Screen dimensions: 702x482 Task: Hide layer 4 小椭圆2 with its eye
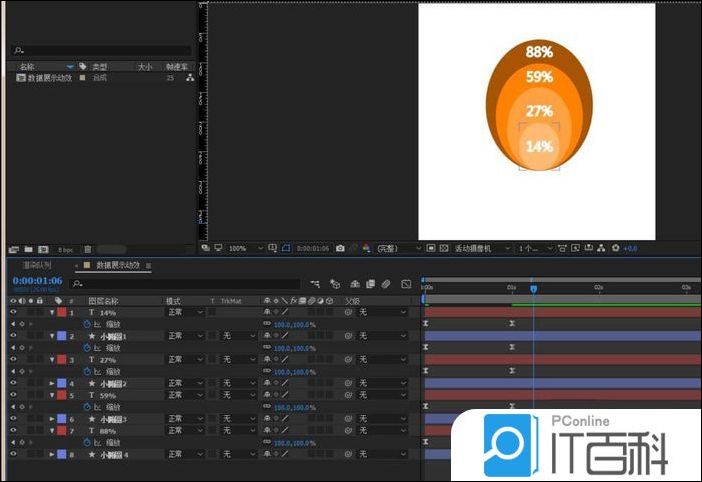coord(13,383)
